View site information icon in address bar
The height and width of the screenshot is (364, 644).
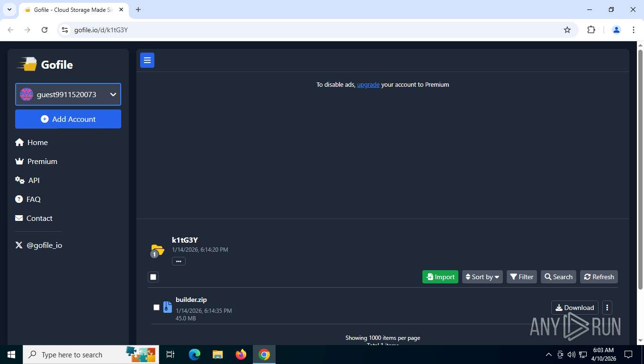[65, 30]
